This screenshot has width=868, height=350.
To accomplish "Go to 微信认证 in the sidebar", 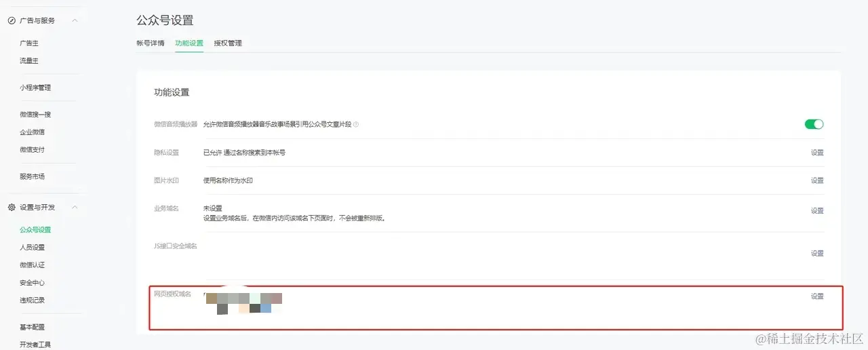I will [32, 265].
